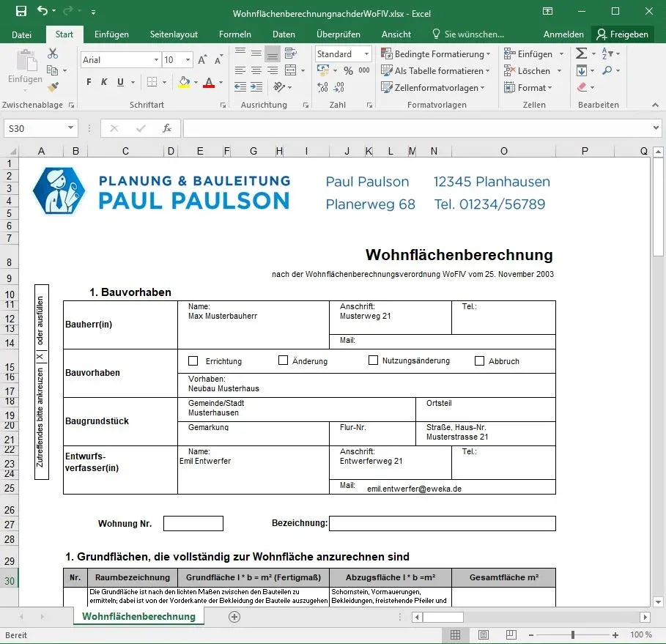Open the Formeln ribbon tab

234,34
